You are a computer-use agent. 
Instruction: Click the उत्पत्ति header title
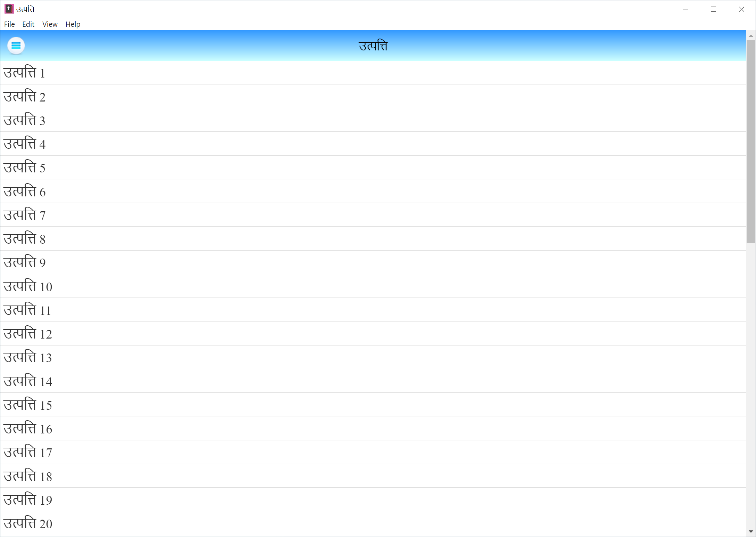tap(373, 46)
